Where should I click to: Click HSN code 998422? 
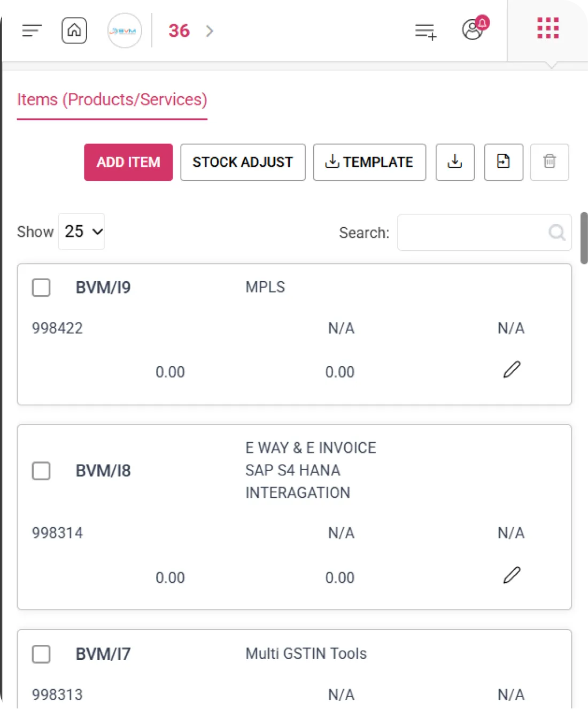pos(57,328)
